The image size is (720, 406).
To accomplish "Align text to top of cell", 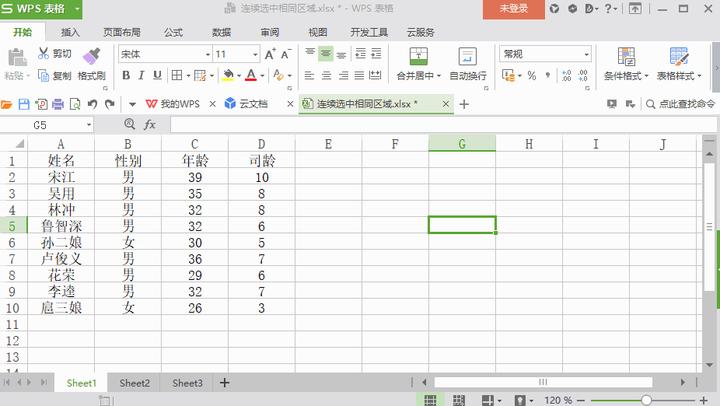I will tap(310, 54).
